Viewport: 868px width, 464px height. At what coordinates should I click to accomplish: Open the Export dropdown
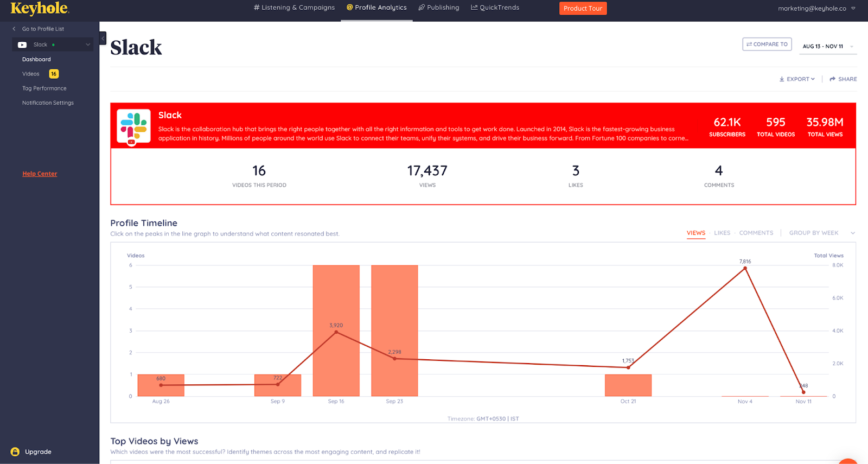797,79
